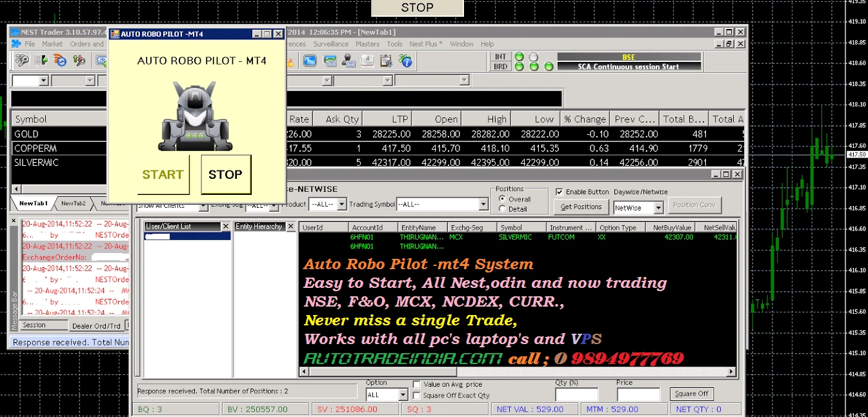Click the clipboard settings icon in NEST toolbar
Viewport: 868px width, 417px height.
(x=386, y=61)
